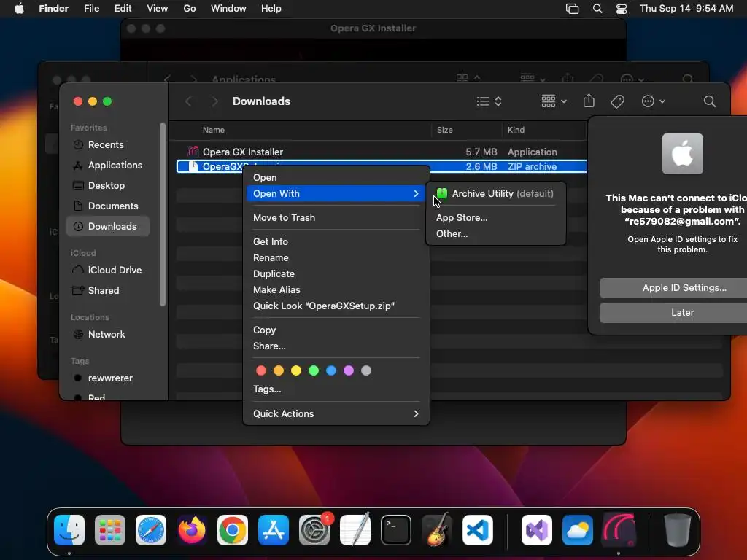Choose Duplicate in the context menu
747x560 pixels.
(336, 274)
